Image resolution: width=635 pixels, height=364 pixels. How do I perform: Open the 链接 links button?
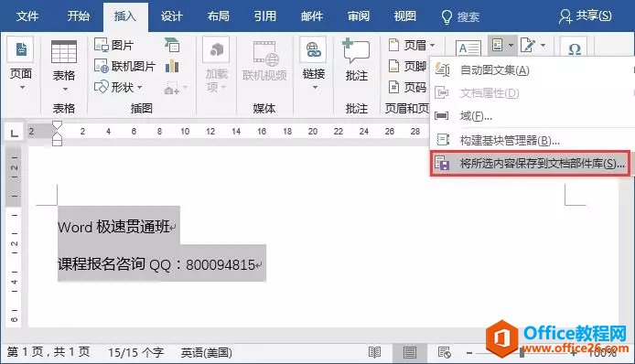coord(314,65)
